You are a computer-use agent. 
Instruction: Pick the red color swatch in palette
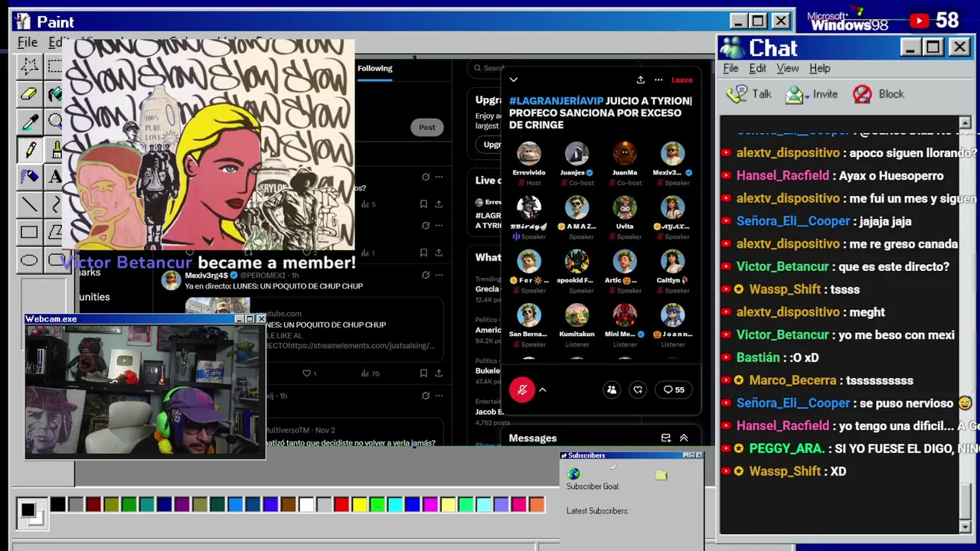341,504
